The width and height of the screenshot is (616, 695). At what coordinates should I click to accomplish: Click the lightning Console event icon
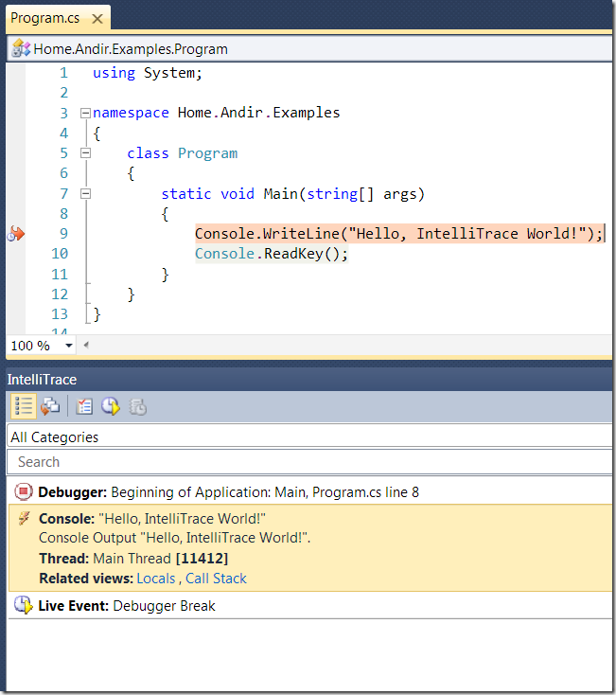pyautogui.click(x=24, y=518)
